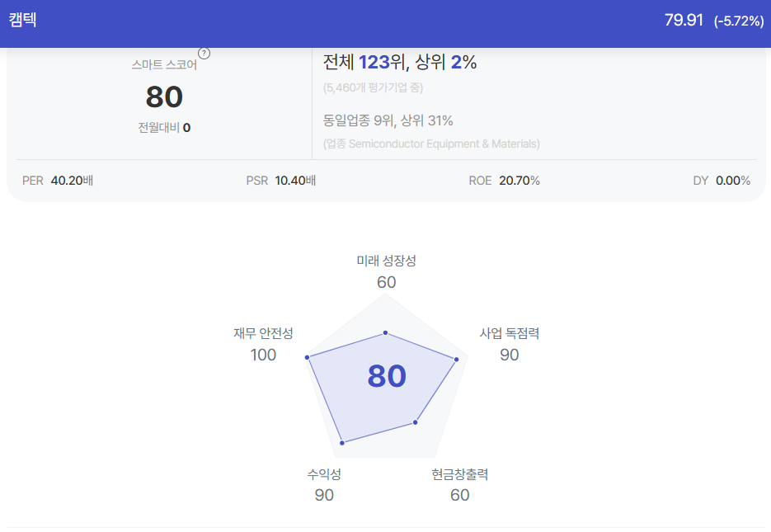This screenshot has height=532, width=771.
Task: Click the Semiconductor Equipment & Materials industry
Action: tap(444, 144)
